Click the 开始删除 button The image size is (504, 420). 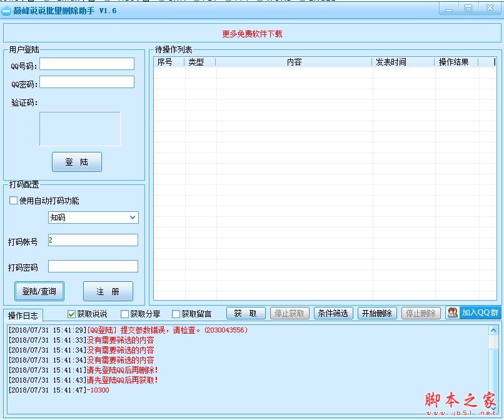[x=377, y=313]
